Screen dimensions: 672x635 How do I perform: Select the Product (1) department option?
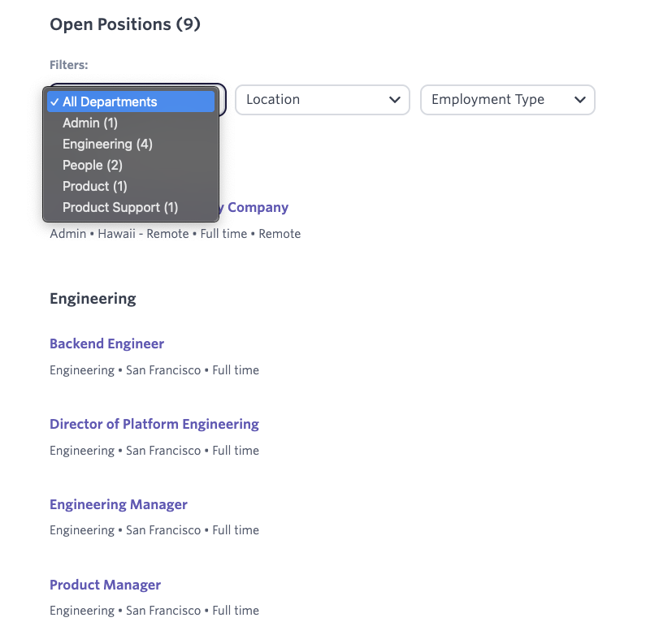tap(95, 186)
